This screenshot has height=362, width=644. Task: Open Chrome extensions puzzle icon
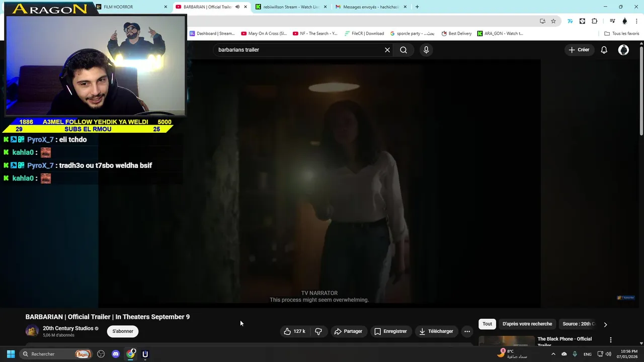(595, 21)
